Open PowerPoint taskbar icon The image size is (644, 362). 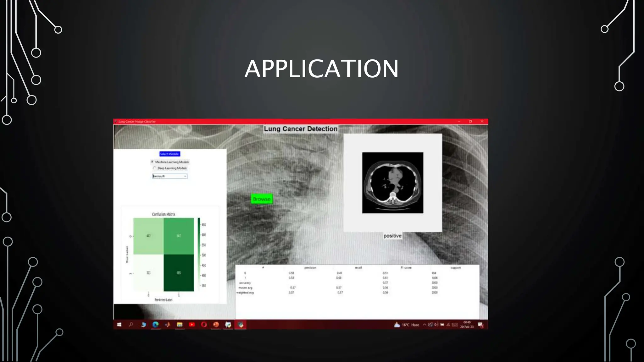[216, 325]
